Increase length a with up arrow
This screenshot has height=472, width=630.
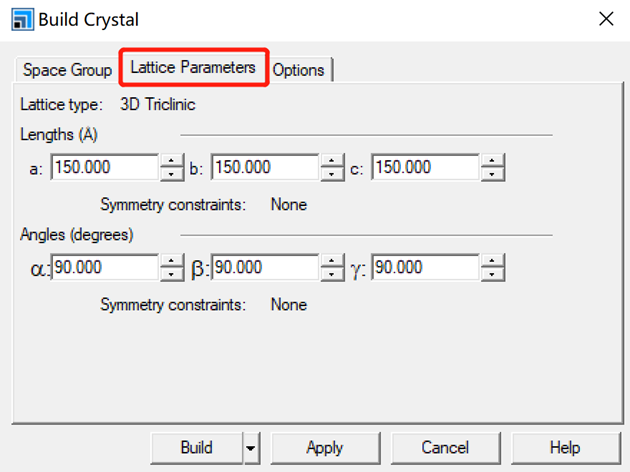click(x=171, y=161)
